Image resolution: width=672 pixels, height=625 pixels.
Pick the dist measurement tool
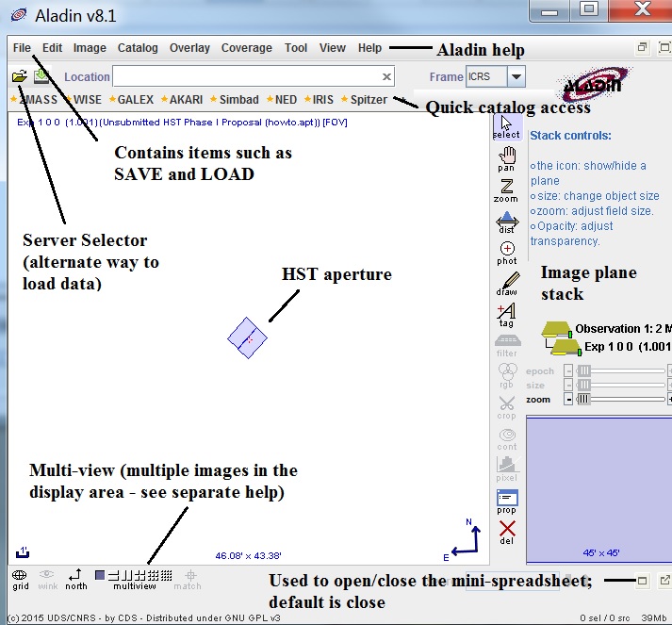tap(506, 222)
